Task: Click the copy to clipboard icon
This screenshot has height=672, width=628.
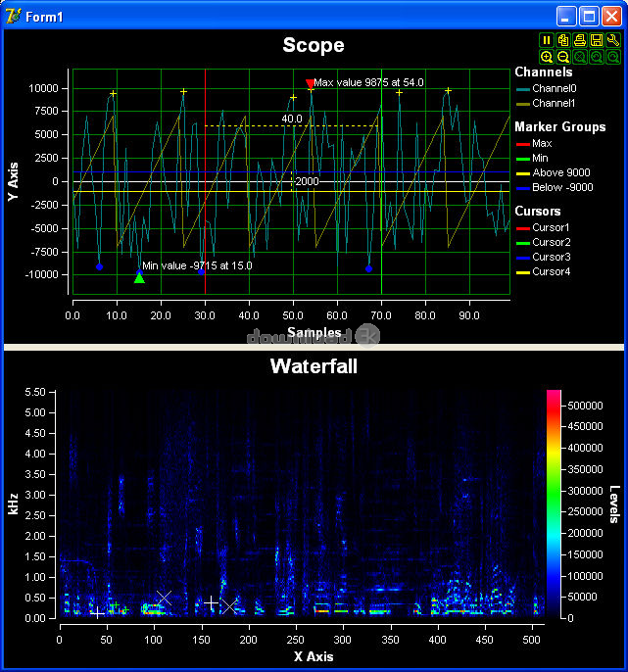Action: tap(563, 40)
